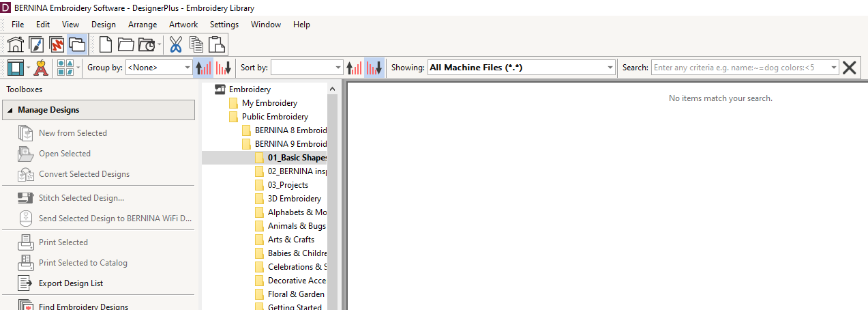Copy selected designs icon

pyautogui.click(x=196, y=45)
